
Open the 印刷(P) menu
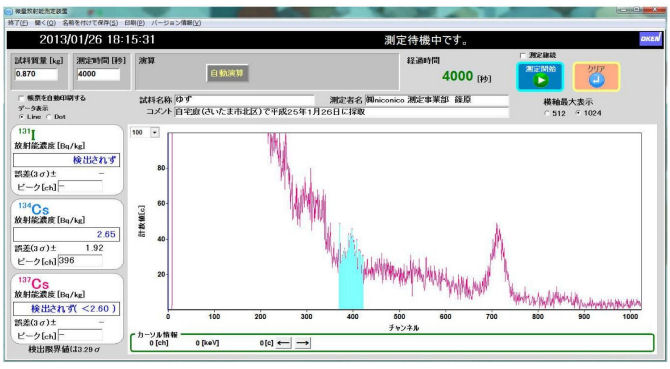[x=135, y=23]
